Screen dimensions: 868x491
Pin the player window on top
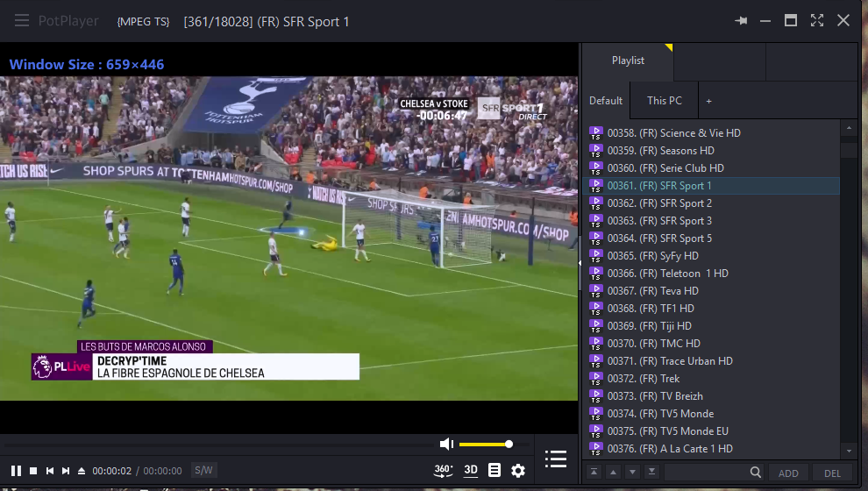pyautogui.click(x=741, y=21)
